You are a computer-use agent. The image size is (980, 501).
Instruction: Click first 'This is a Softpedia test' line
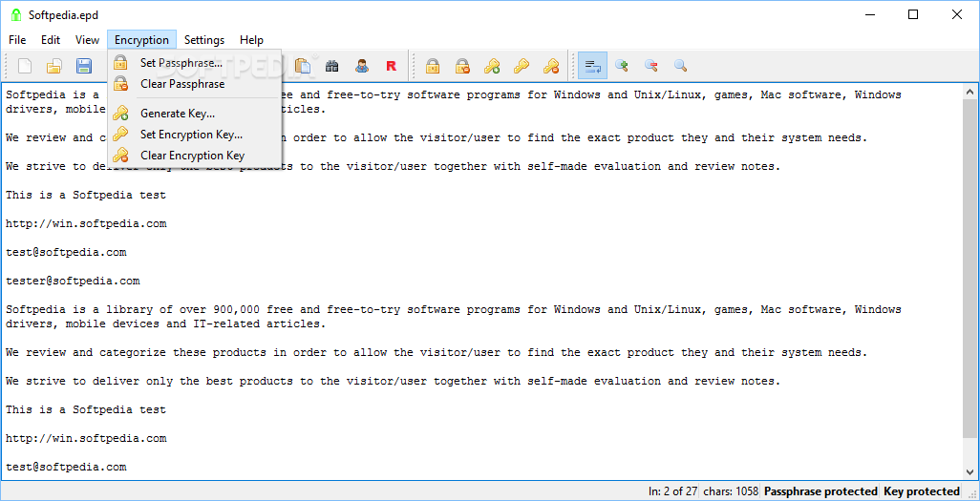(x=86, y=195)
